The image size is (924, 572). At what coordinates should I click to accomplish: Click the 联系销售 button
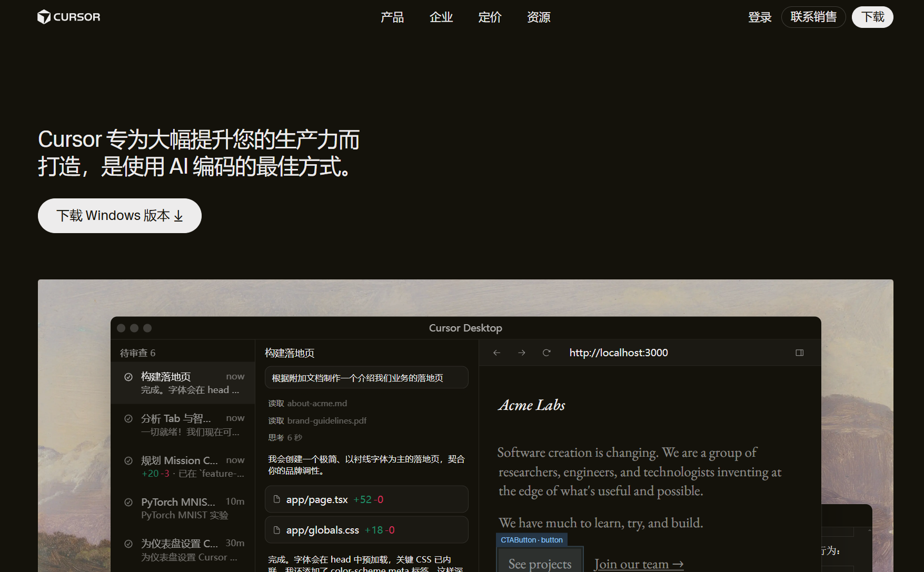coord(813,17)
